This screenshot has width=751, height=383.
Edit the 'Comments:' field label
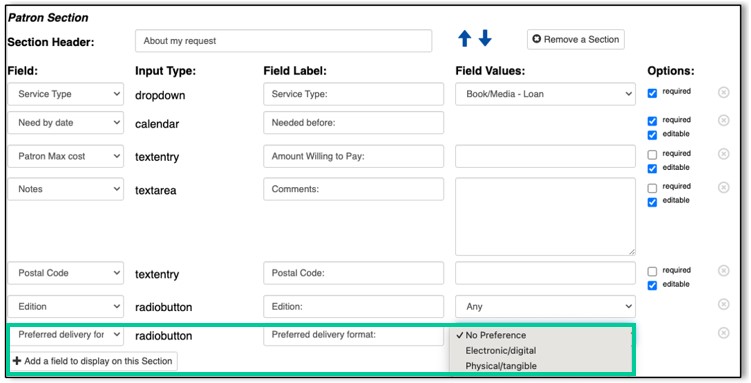point(353,189)
